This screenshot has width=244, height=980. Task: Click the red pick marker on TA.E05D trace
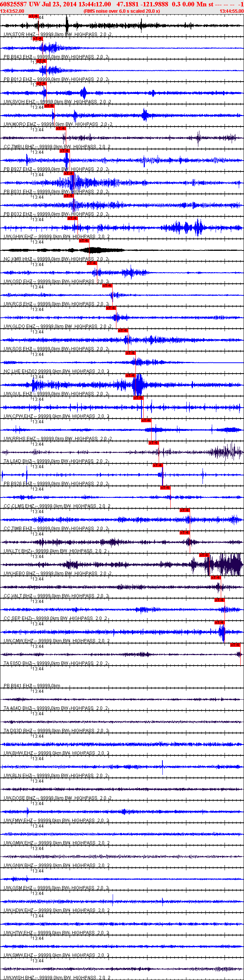point(235,645)
